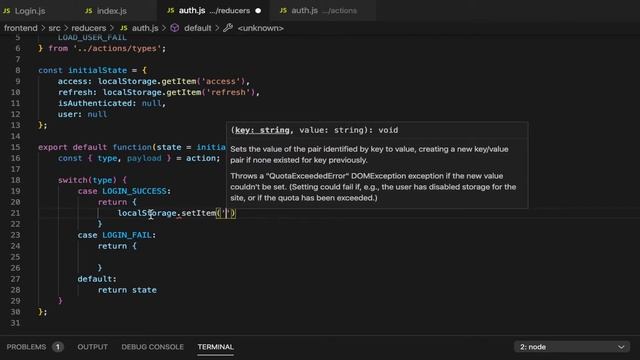Click 'initialState' on line 8

(x=98, y=70)
